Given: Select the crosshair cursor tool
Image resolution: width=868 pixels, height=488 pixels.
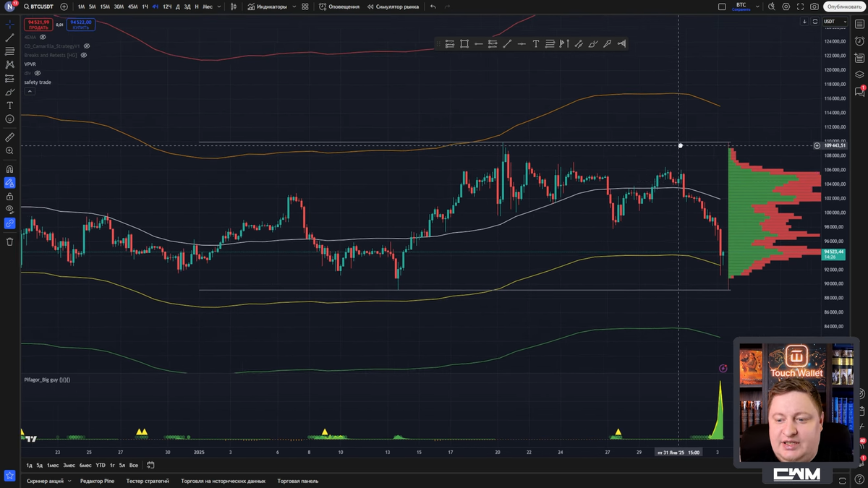Looking at the screenshot, I should click(10, 24).
